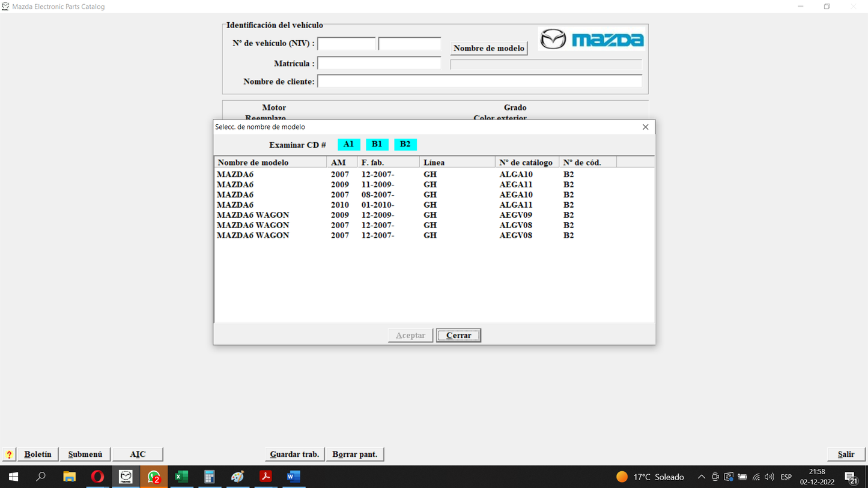
Task: Click the AIC button
Action: point(138,454)
